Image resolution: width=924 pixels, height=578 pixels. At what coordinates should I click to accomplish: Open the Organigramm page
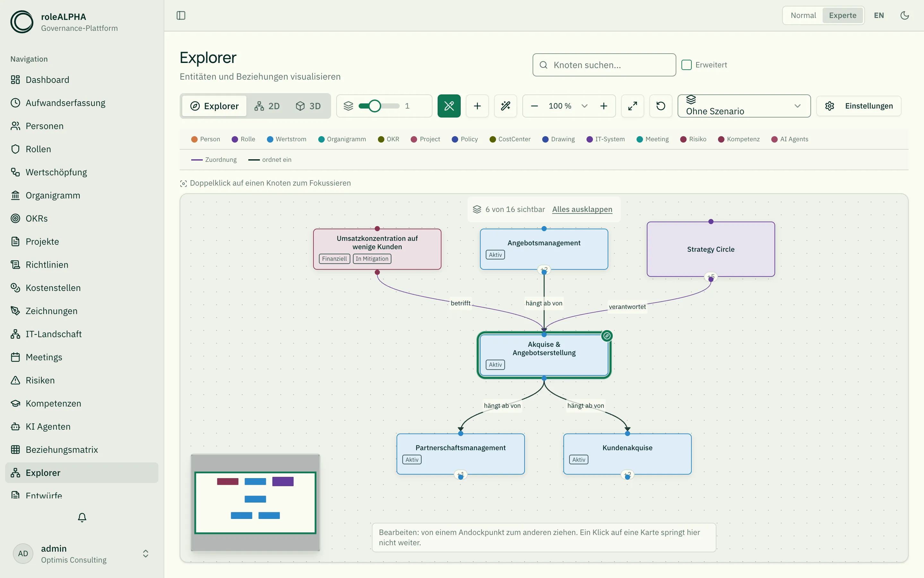click(x=82, y=195)
